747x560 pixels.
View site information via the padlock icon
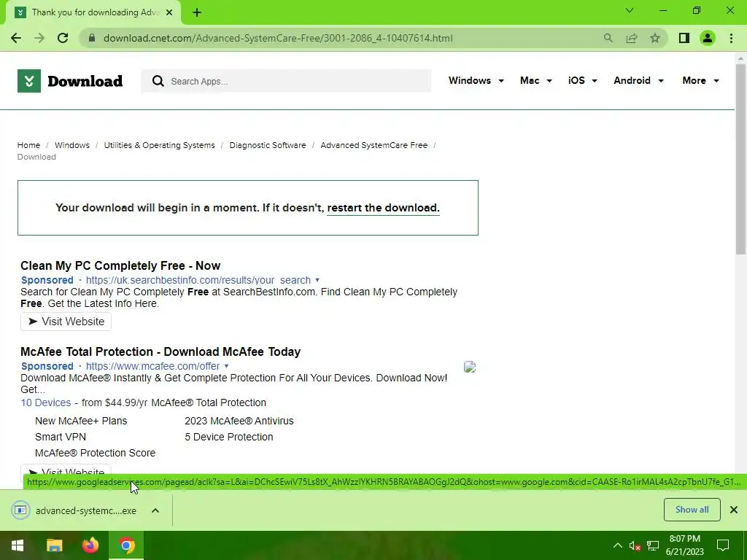[x=92, y=38]
